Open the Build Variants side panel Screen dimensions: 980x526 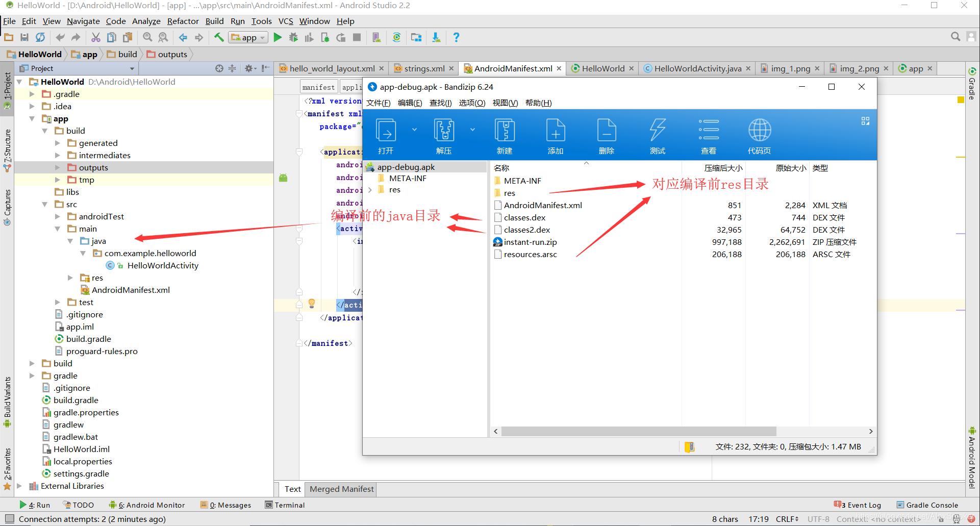point(7,403)
